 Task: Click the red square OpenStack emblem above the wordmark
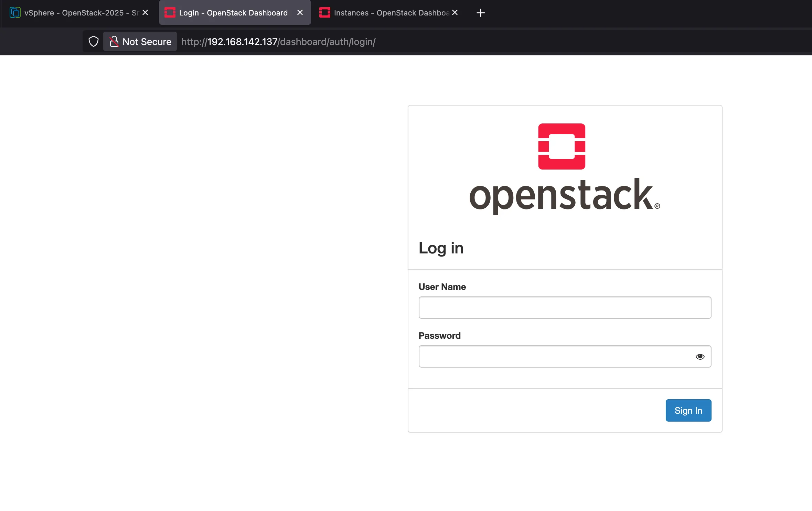[x=561, y=147]
